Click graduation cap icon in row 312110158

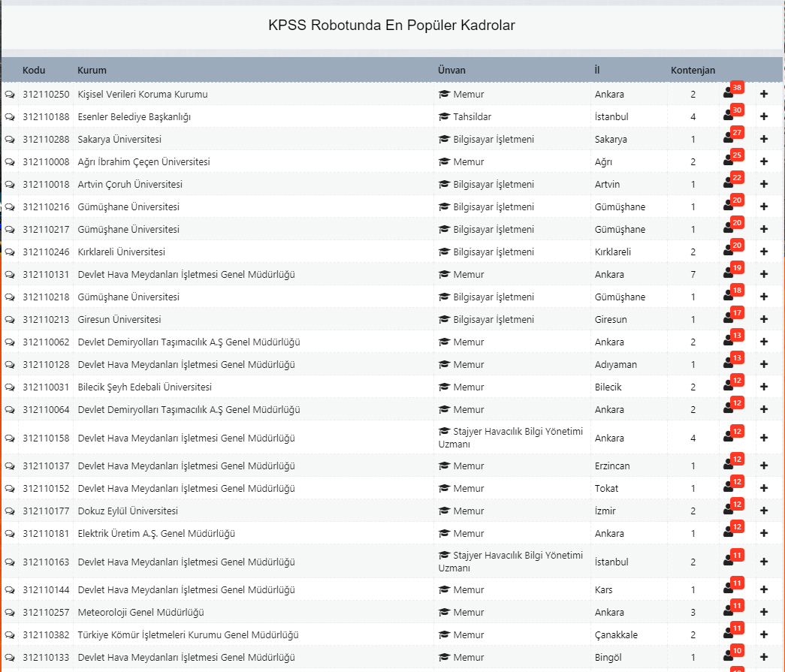coord(444,431)
